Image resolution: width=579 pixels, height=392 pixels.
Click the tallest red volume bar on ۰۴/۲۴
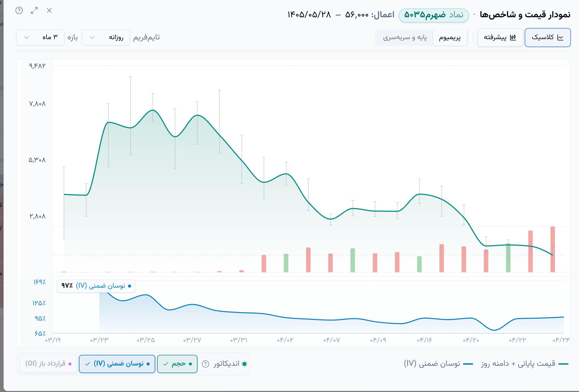553,249
